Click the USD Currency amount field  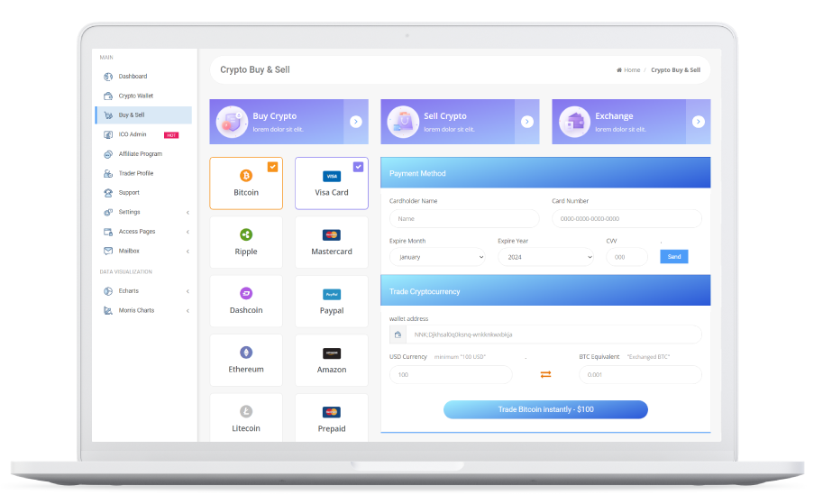[x=451, y=375]
